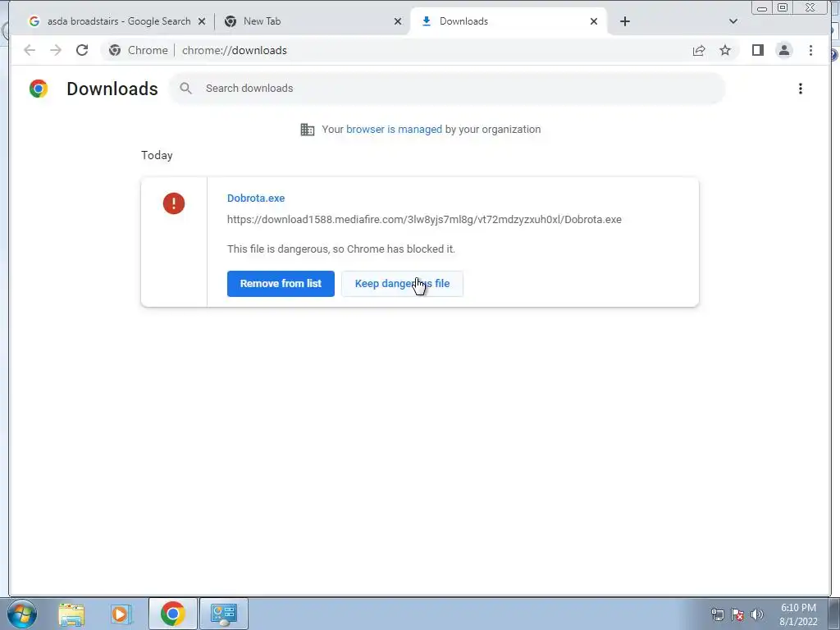Screen dimensions: 840x630
Task: Click the browser back arrow
Action: (x=30, y=50)
